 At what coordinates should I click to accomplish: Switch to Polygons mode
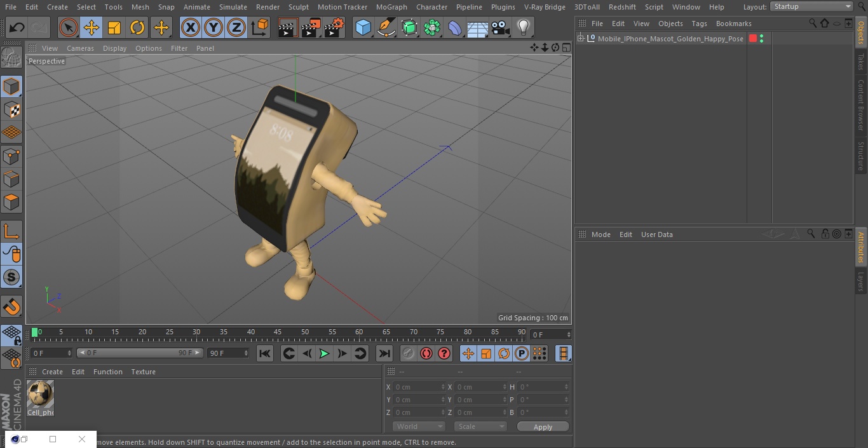tap(11, 202)
